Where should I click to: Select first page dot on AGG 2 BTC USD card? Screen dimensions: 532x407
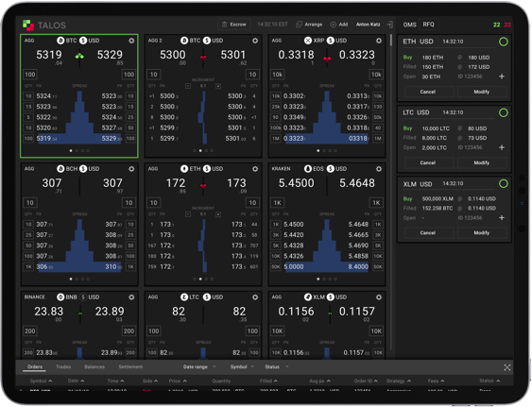195,150
